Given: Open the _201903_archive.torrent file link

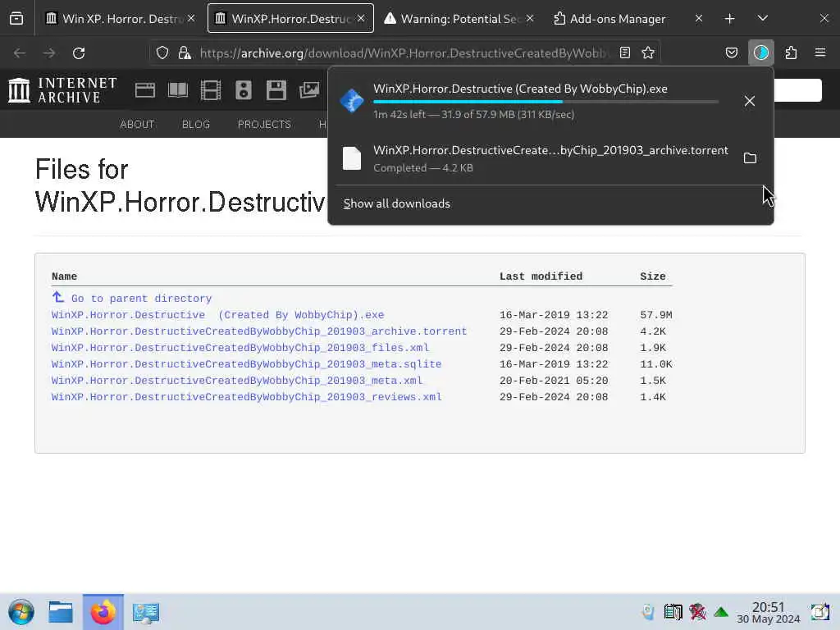Looking at the screenshot, I should pyautogui.click(x=258, y=331).
